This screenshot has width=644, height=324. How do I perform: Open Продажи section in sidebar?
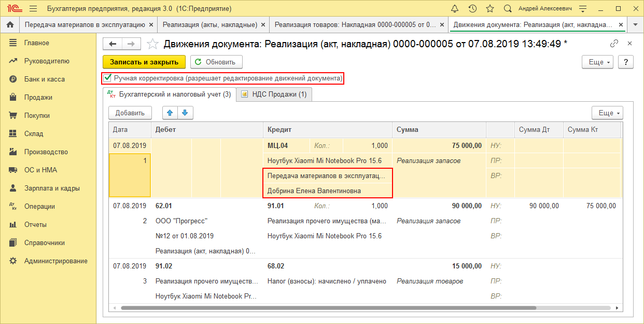[38, 97]
